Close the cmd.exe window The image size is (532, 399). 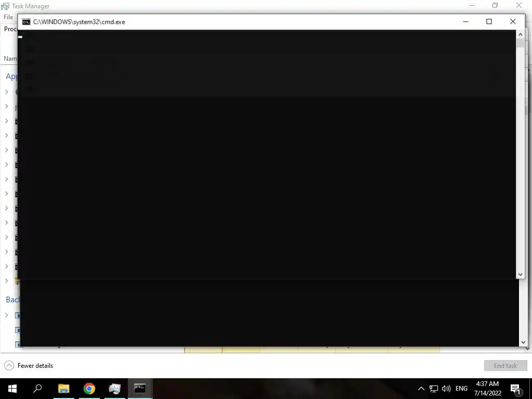coord(513,22)
